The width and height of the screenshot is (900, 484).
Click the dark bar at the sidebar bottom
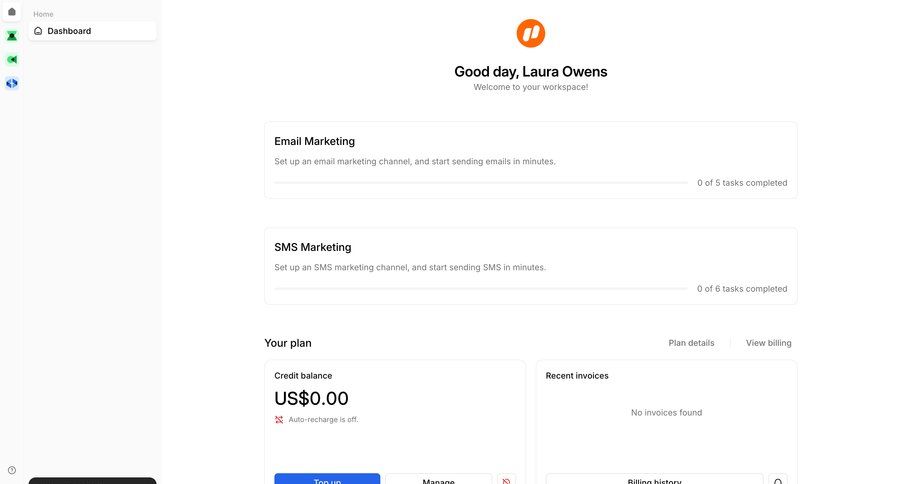pos(92,480)
